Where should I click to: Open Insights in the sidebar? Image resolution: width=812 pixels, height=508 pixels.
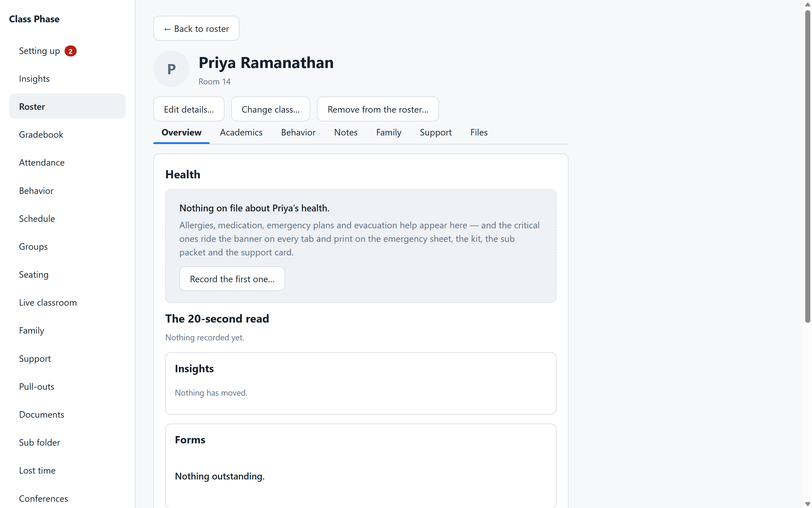point(67,79)
